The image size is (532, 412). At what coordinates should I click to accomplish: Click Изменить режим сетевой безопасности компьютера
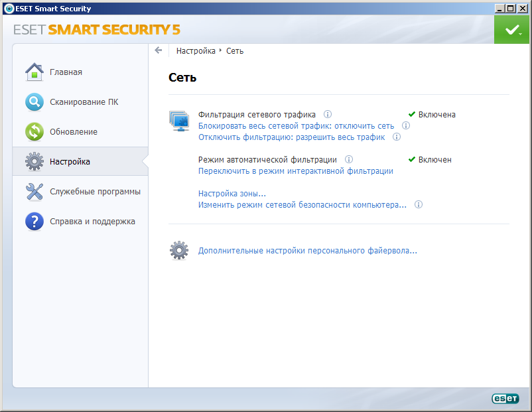[x=302, y=205]
